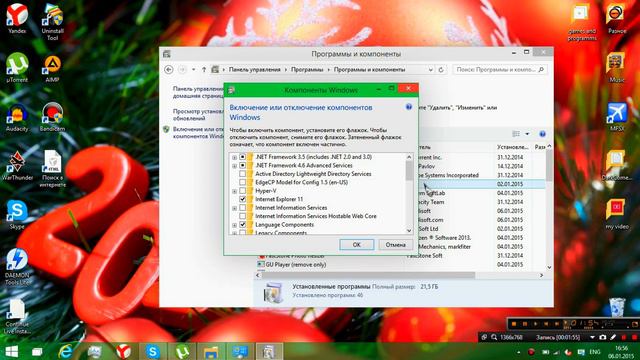The width and height of the screenshot is (640, 360).
Task: Select the DAEMON Tools Lite desktop icon
Action: [x=17, y=267]
